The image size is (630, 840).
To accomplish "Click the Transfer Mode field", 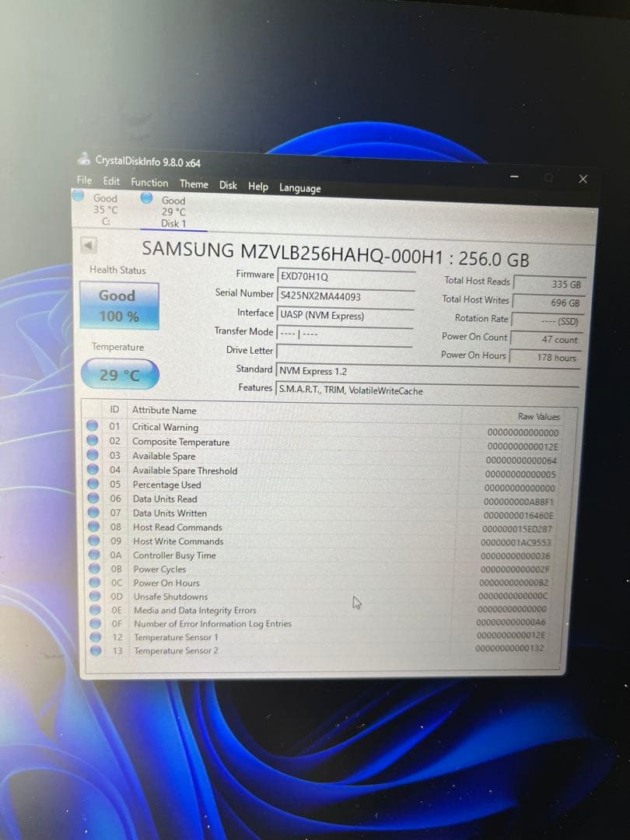I will 345,334.
